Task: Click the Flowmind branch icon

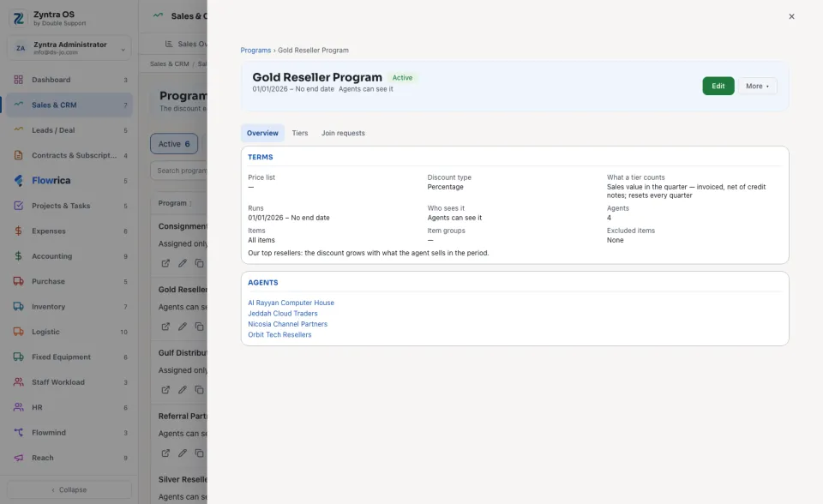Action: point(18,433)
